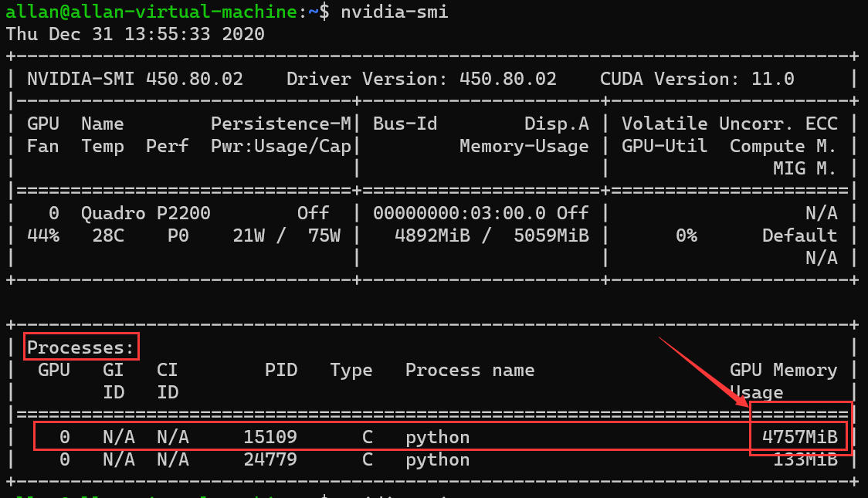
Task: Click the GPU Memory column header
Action: (783, 370)
